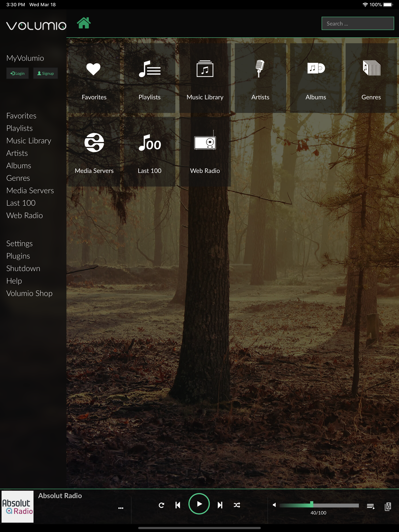This screenshot has width=399, height=532.
Task: Open the track options ellipsis menu
Action: point(121,508)
